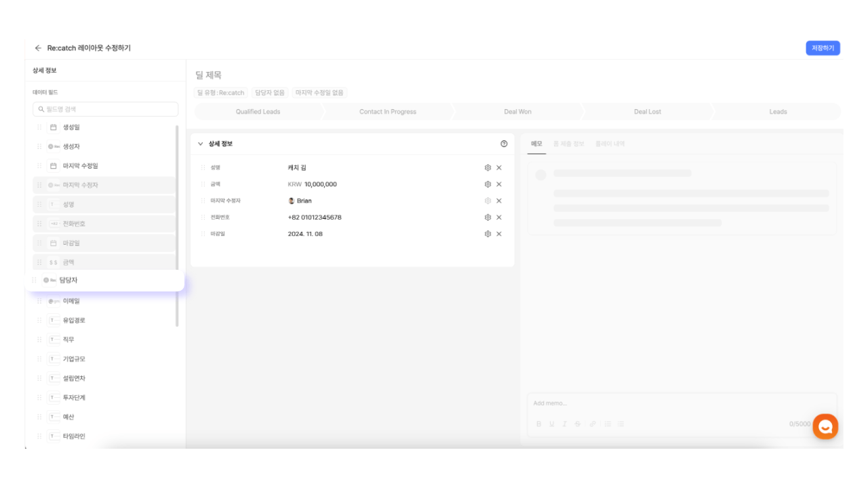Grab the drag handle of the 담당자 field
This screenshot has width=868, height=488.
coord(35,280)
